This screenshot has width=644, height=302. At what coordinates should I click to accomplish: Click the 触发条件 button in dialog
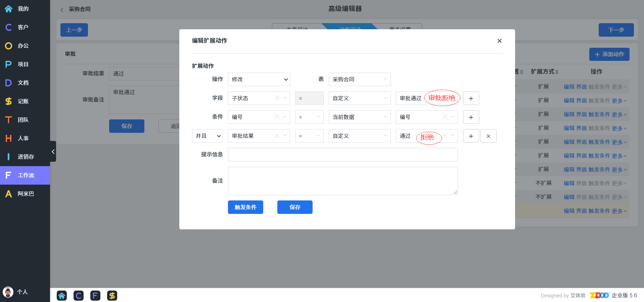click(245, 207)
